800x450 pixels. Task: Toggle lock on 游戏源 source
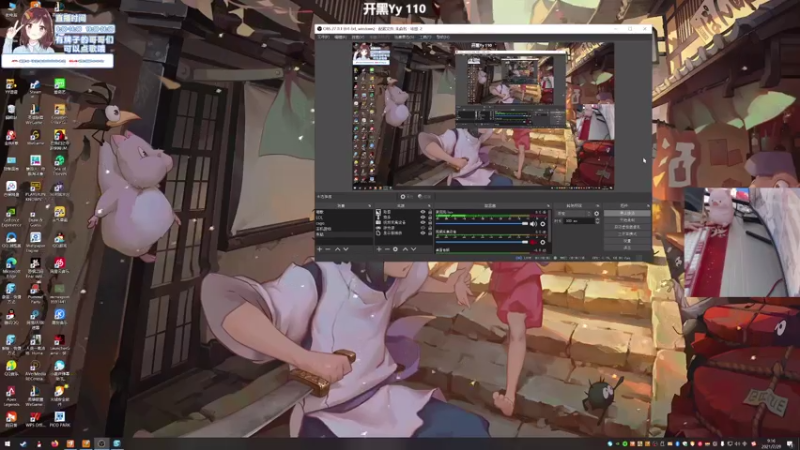tap(430, 228)
